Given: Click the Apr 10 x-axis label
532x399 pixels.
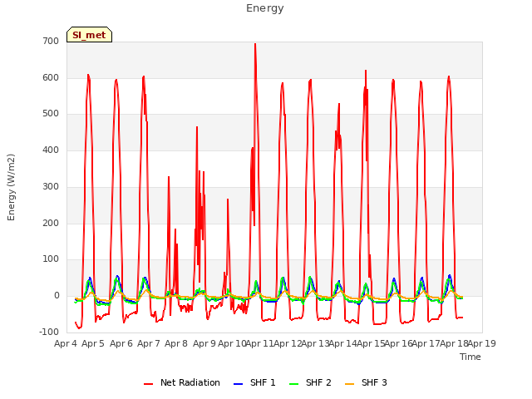Looking at the screenshot, I should coord(232,343).
